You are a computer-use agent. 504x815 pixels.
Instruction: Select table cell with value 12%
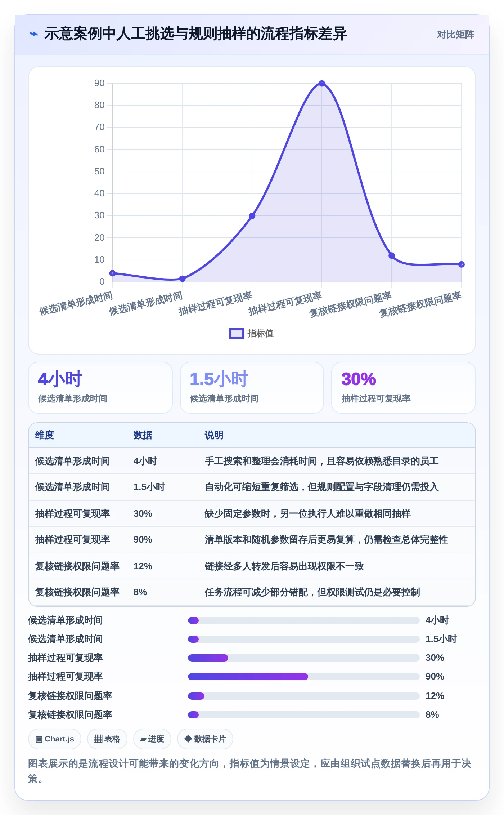pos(143,566)
